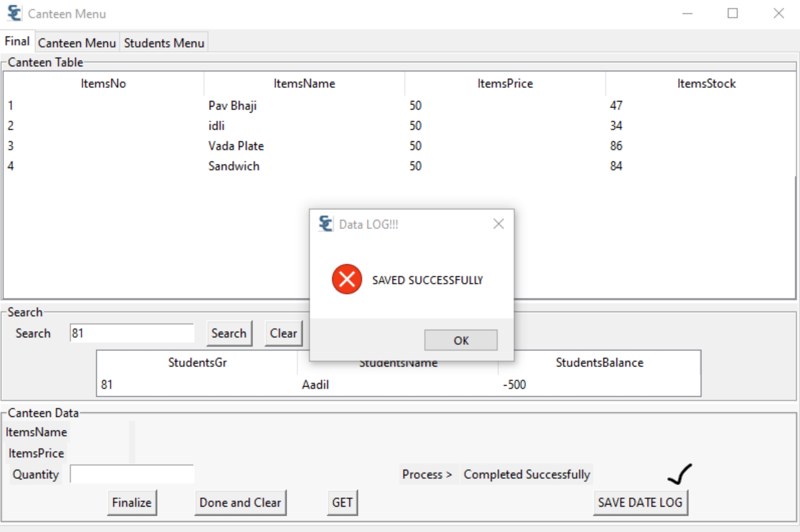Click the Clear button beside Search

tap(283, 333)
